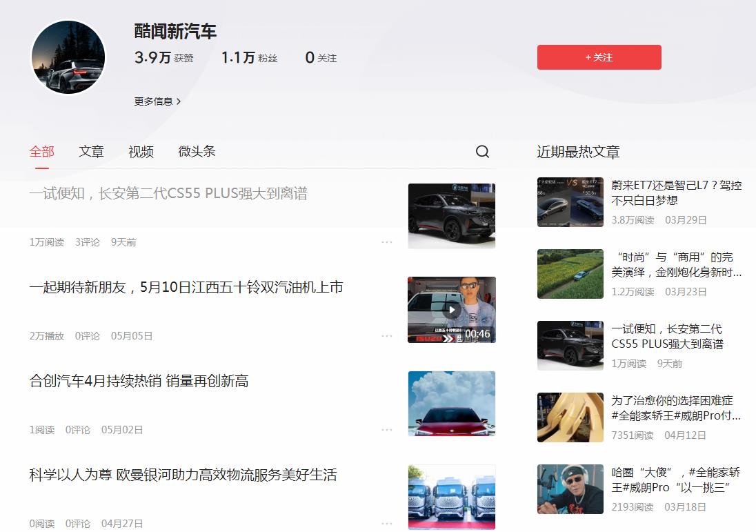Click the 近期最热文章 section heading
The height and width of the screenshot is (532, 756).
point(578,152)
